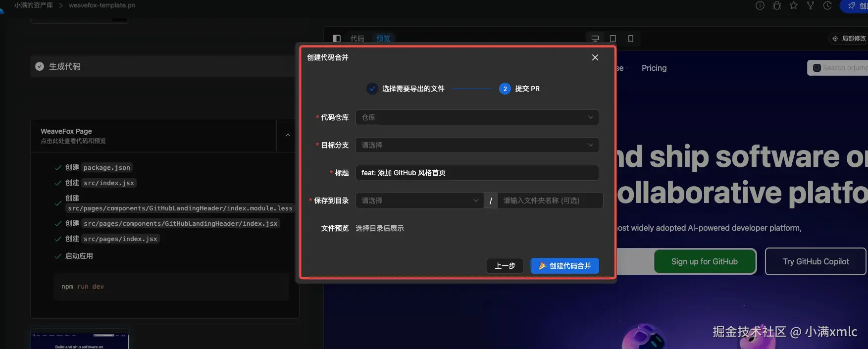Click Try GitHub Copilot button
The width and height of the screenshot is (868, 349).
[816, 261]
